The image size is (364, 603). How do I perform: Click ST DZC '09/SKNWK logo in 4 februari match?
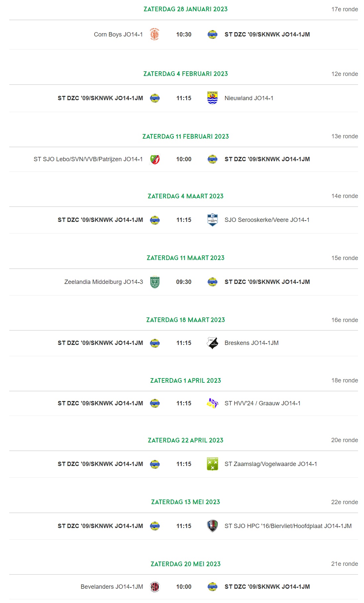tap(155, 98)
